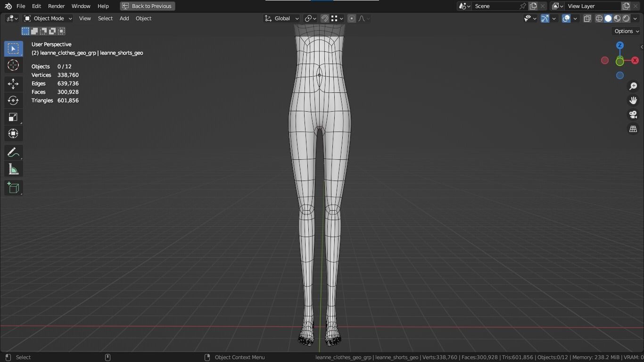Image resolution: width=644 pixels, height=362 pixels.
Task: Set selection mode to Invert
Action: [x=52, y=31]
